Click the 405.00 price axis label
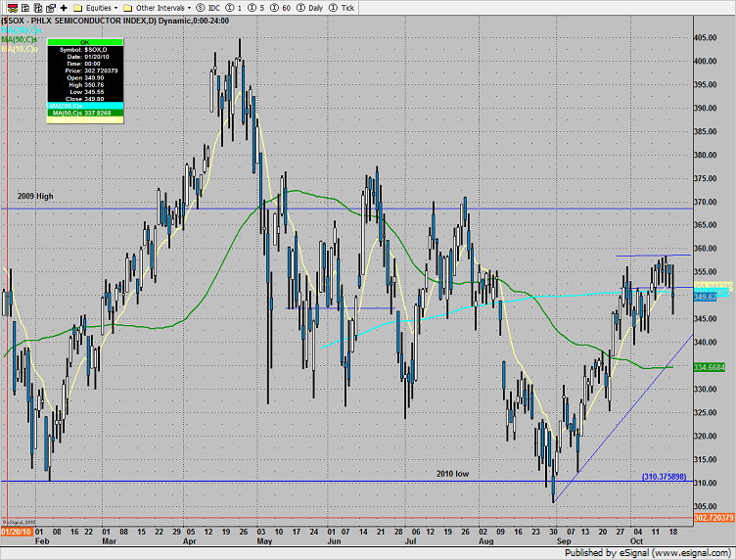Screen dimensions: 736x560 [706, 37]
